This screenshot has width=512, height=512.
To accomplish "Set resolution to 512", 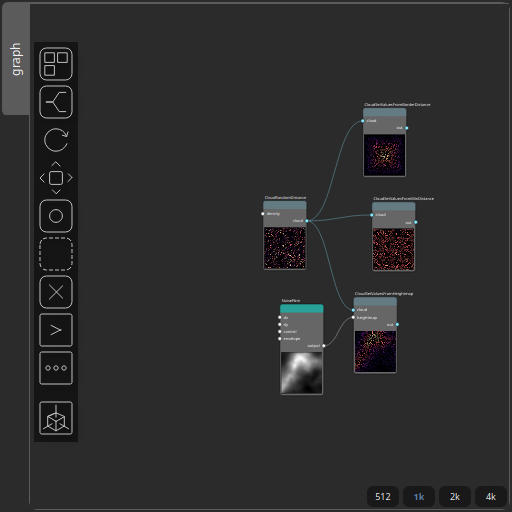I will pyautogui.click(x=383, y=497).
